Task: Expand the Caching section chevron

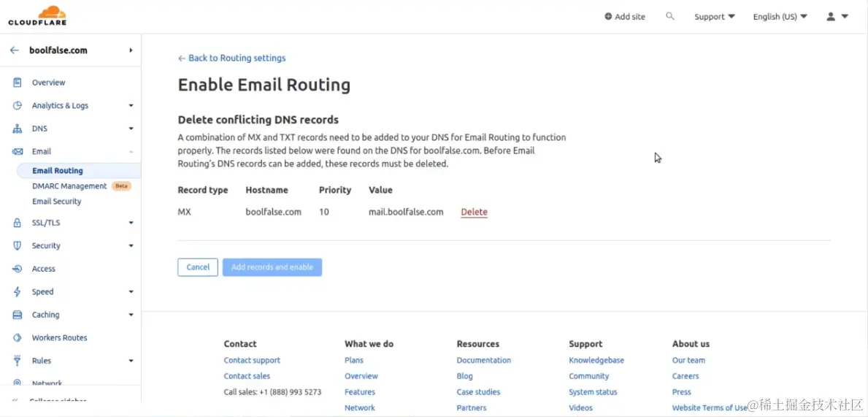Action: pos(131,315)
